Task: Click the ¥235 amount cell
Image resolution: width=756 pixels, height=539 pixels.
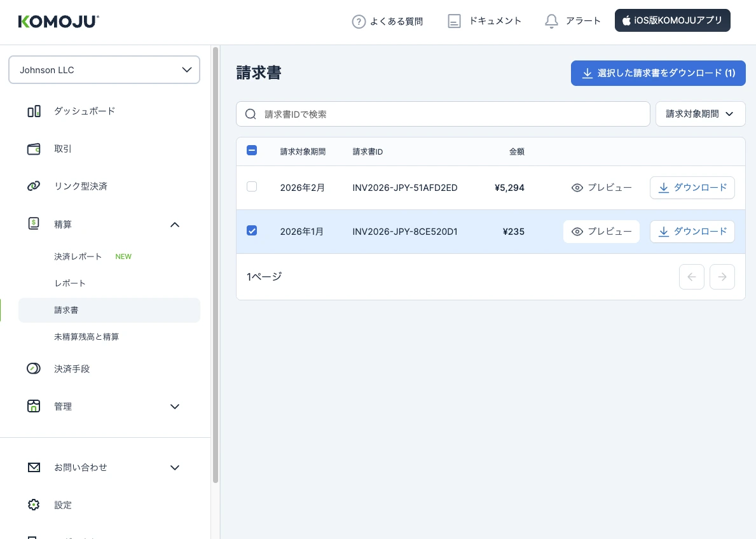Action: [514, 232]
